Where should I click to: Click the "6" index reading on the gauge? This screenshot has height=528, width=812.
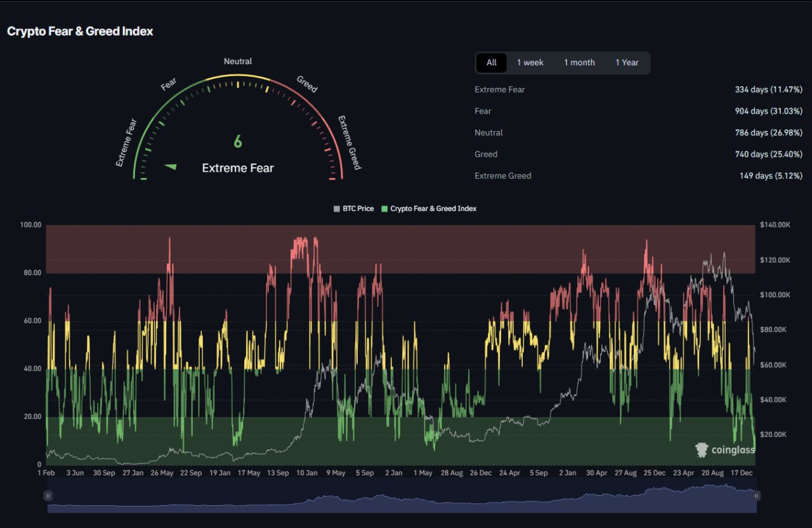click(238, 141)
